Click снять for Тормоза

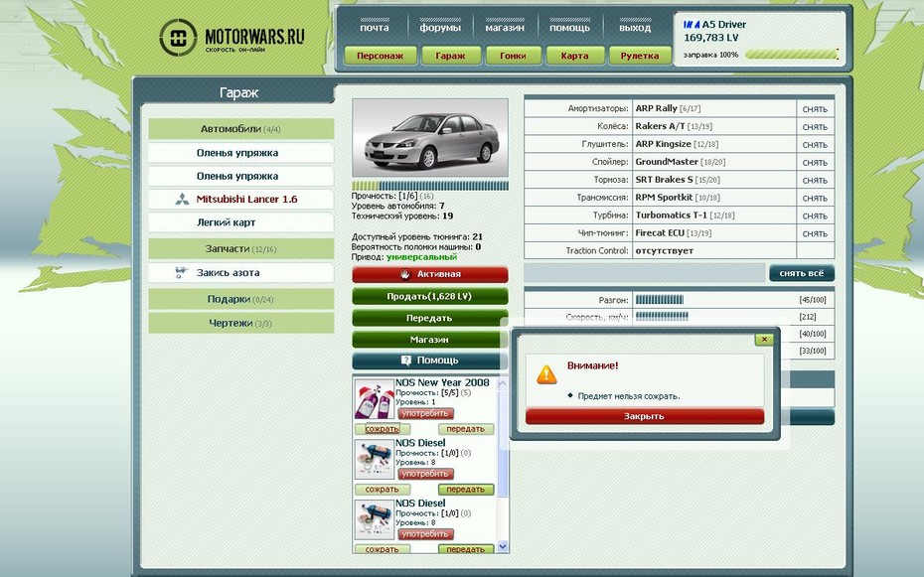(x=815, y=180)
